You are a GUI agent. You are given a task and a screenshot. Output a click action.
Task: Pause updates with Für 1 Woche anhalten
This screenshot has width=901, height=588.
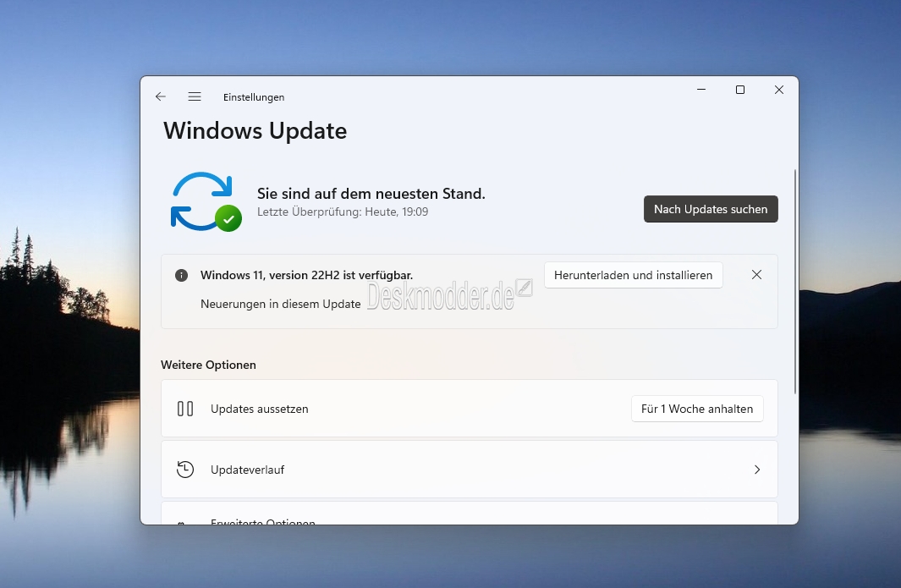[x=697, y=409]
